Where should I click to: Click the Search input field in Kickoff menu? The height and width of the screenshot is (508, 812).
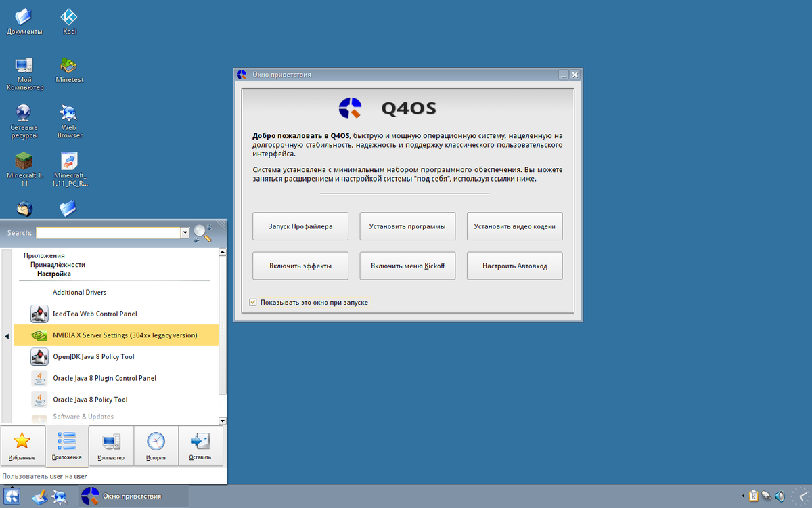coord(108,233)
